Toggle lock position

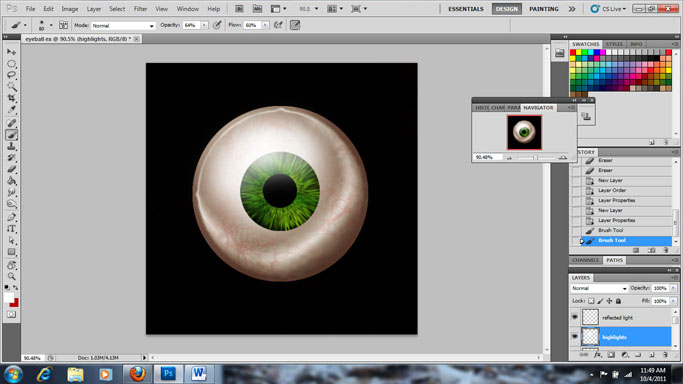(609, 301)
